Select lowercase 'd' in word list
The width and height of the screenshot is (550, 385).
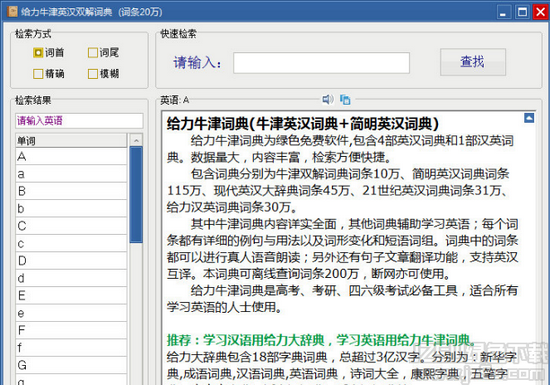click(71, 278)
